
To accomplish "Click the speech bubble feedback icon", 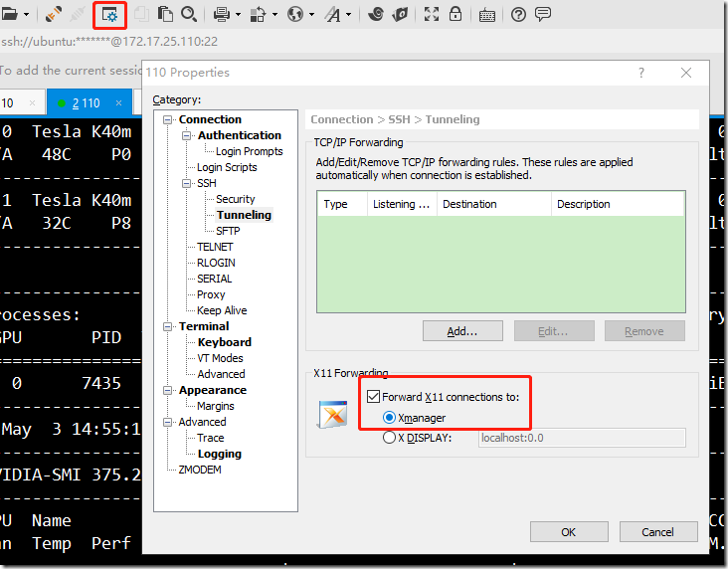I will [x=543, y=14].
